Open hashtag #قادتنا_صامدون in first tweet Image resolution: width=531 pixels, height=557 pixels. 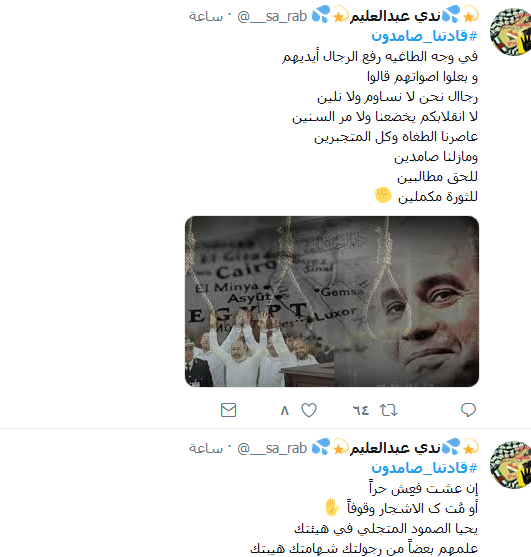[424, 36]
